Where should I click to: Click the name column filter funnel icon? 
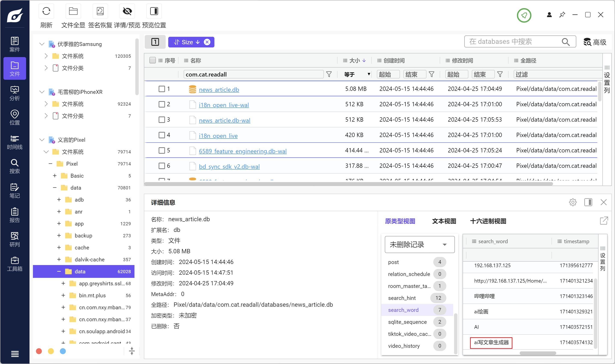click(x=329, y=74)
